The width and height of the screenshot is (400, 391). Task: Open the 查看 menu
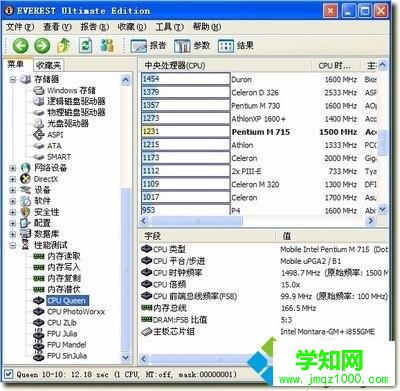(x=57, y=27)
